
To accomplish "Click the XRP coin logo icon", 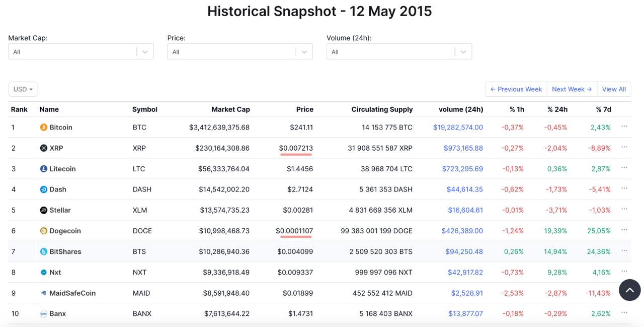I will (x=43, y=148).
